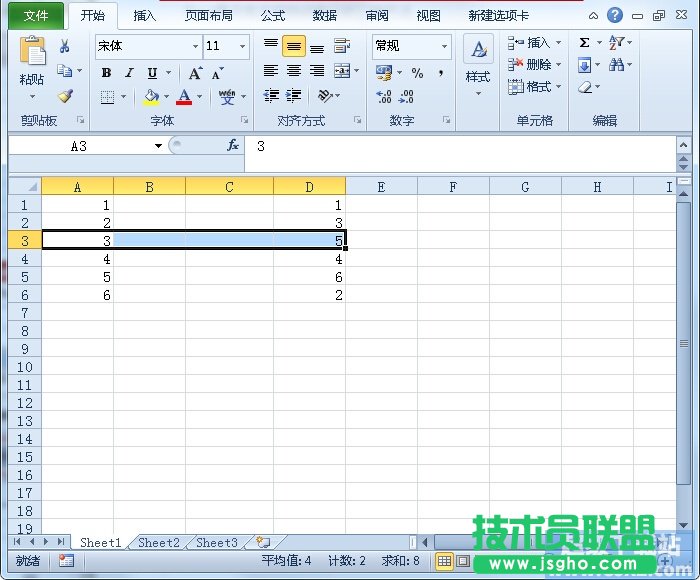The image size is (700, 580).
Task: Apply yellow fill color bucket
Action: (x=151, y=97)
